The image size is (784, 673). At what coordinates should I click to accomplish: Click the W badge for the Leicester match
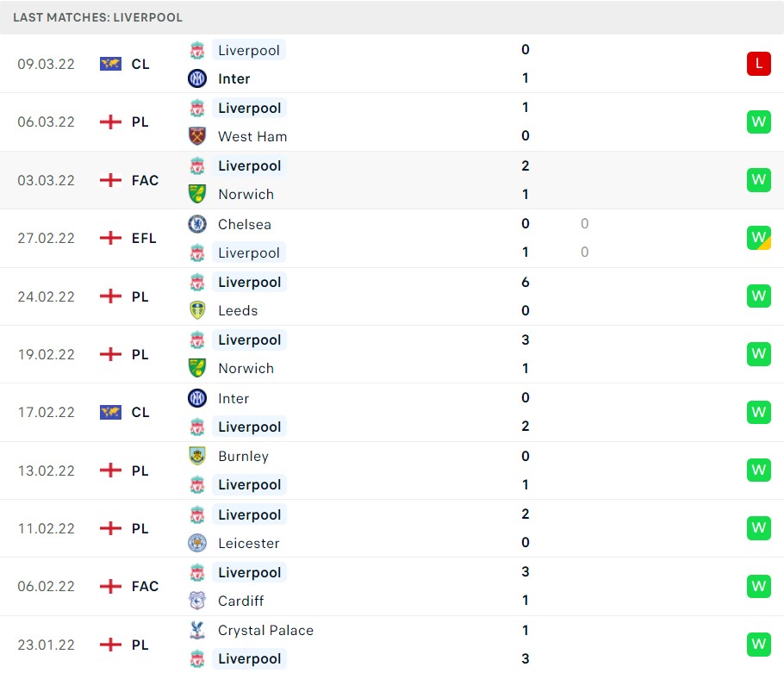point(758,528)
